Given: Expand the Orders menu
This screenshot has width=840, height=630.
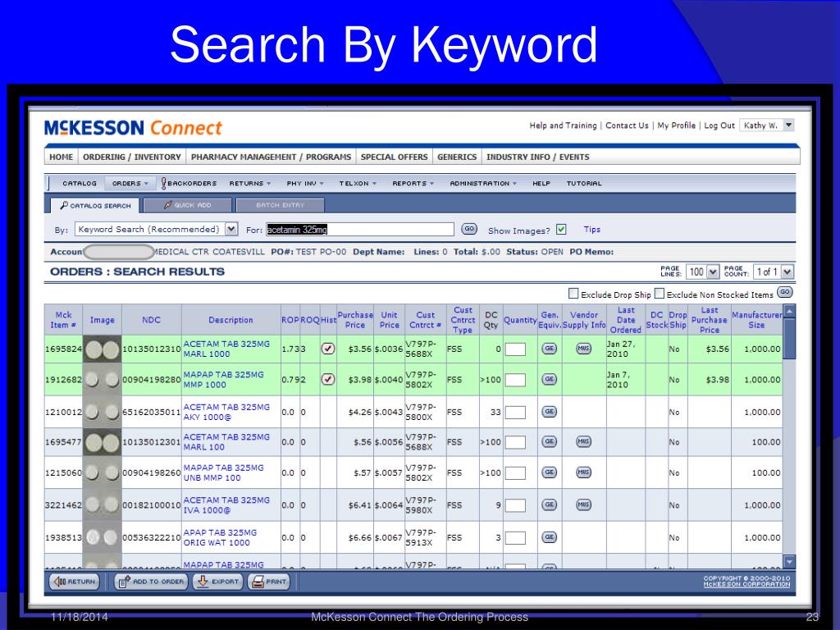Looking at the screenshot, I should tap(130, 183).
